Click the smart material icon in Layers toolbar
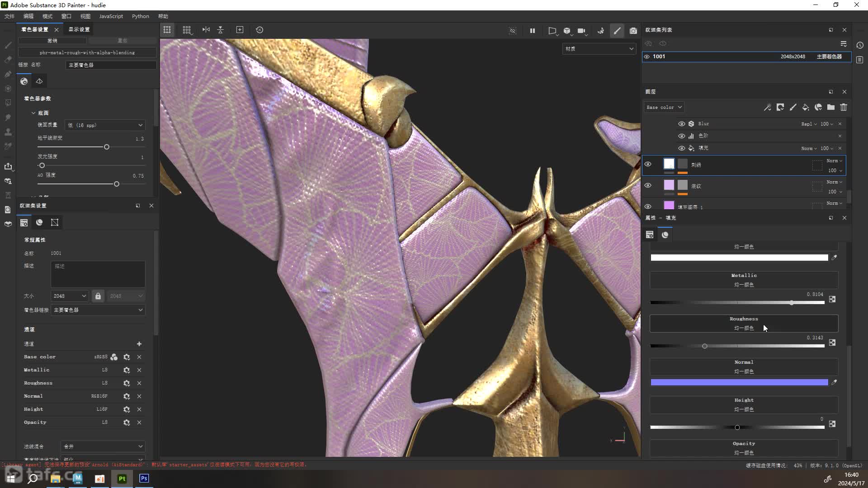The image size is (868, 488). pos(818,108)
